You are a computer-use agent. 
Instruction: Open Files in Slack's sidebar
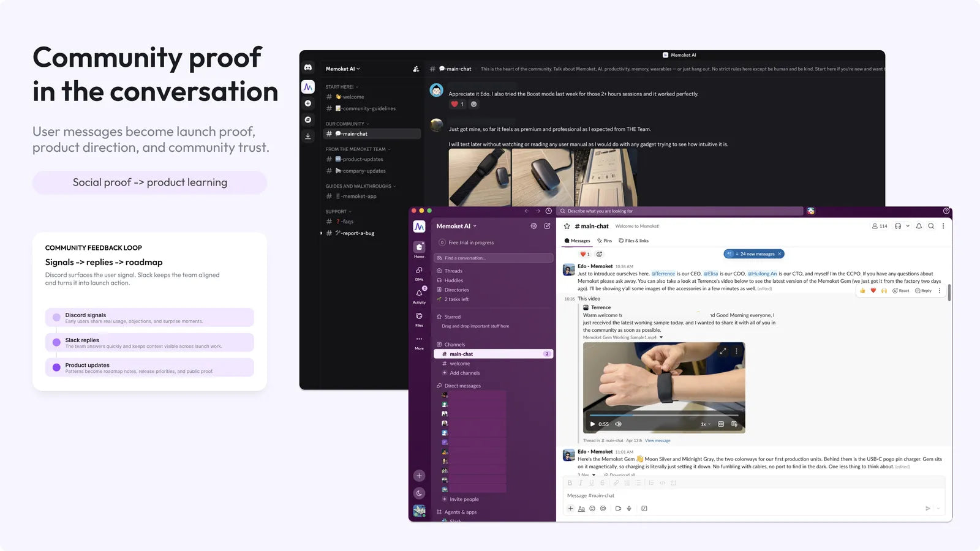419,319
